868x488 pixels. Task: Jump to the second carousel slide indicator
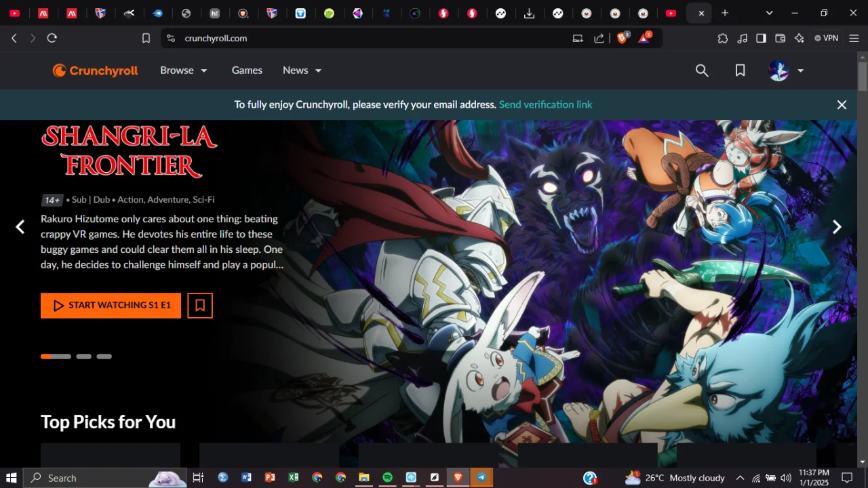(x=84, y=357)
